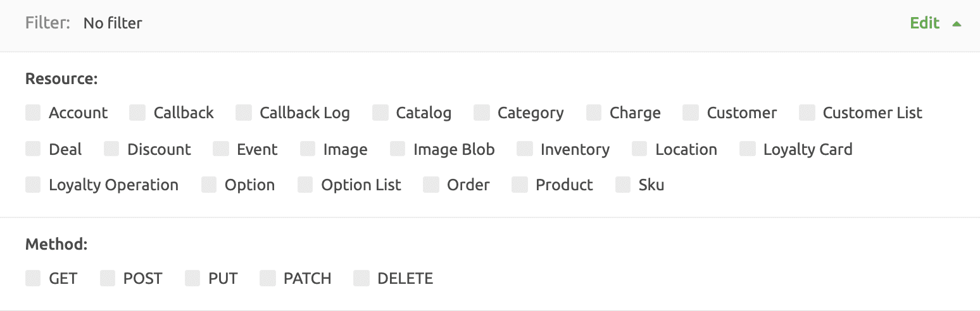Screen dimensions: 980x311
Task: Enable the Sku resource filter
Action: pyautogui.click(x=624, y=185)
